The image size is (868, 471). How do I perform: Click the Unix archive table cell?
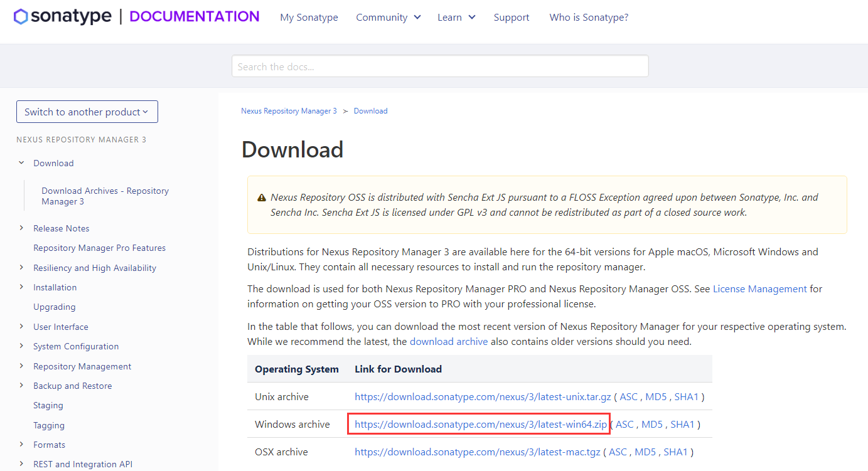[x=282, y=397]
